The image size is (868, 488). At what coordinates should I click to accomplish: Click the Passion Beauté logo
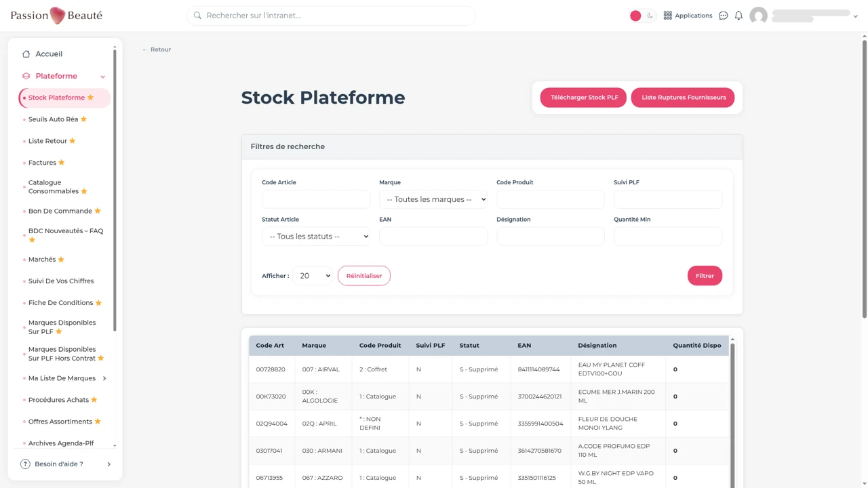[x=56, y=16]
